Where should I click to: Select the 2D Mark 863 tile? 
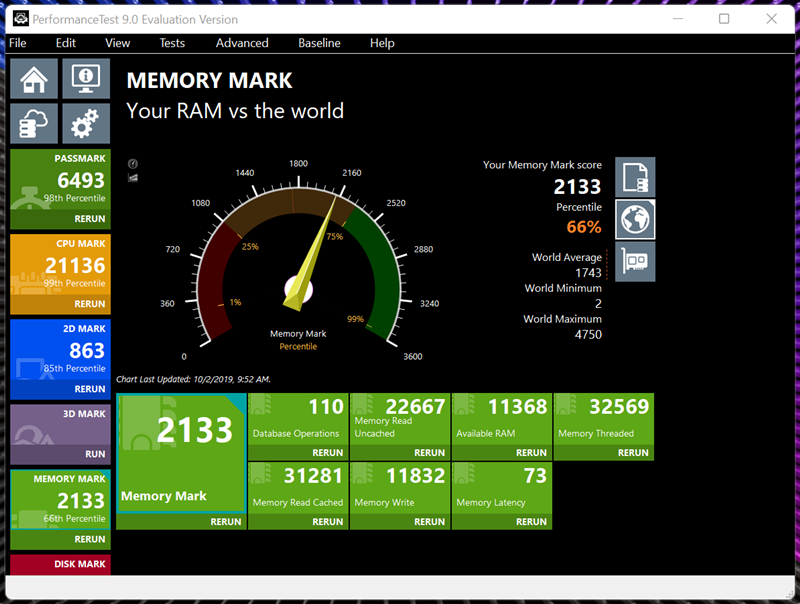tap(60, 350)
